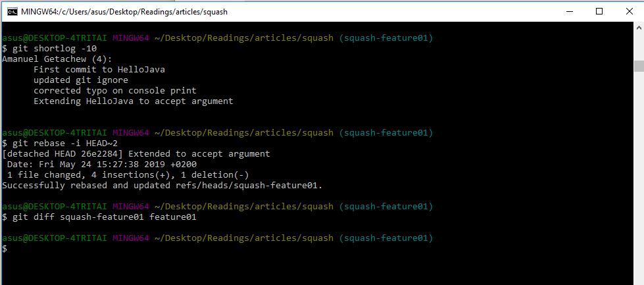This screenshot has height=285, width=644.
Task: Click the 'git shortlog -10' command line
Action: 50,49
